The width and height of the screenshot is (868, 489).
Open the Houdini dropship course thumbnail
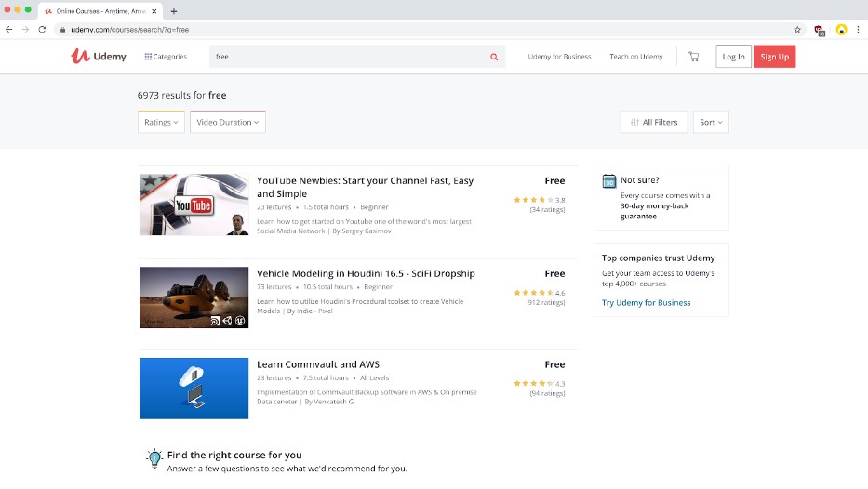point(194,297)
